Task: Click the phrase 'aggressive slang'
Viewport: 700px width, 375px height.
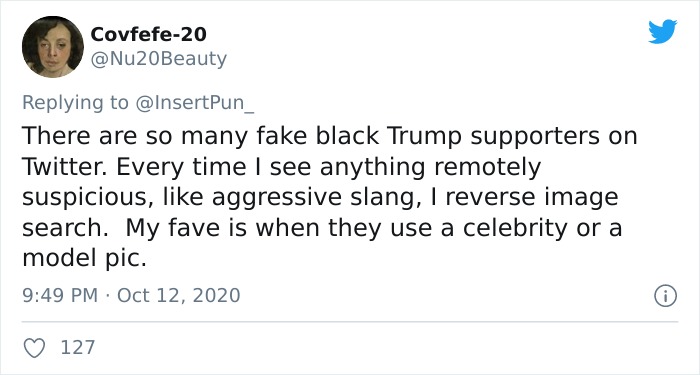Action: click(x=314, y=198)
